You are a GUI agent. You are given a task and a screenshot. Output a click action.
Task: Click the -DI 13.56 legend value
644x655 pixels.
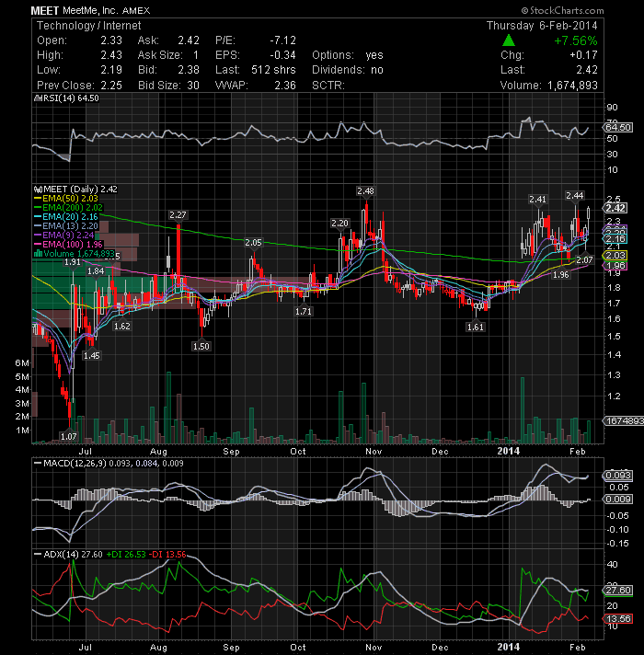pos(167,555)
